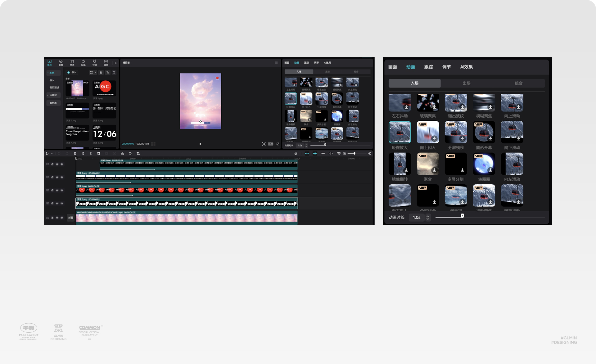Click the 导入 import button with teal dot

coord(72,73)
